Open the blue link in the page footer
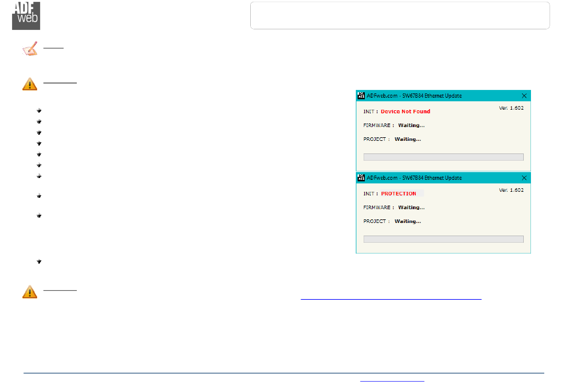The image size is (570, 392). (x=392, y=381)
